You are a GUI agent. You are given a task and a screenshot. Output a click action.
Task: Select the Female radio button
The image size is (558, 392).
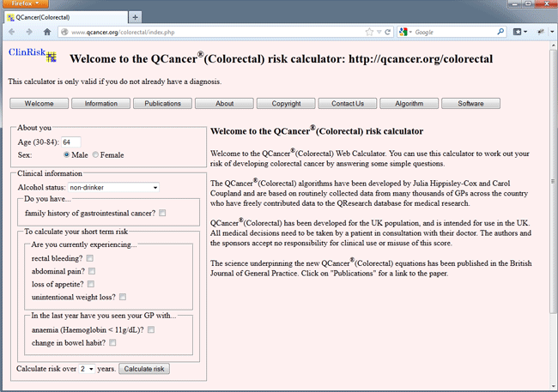point(95,154)
